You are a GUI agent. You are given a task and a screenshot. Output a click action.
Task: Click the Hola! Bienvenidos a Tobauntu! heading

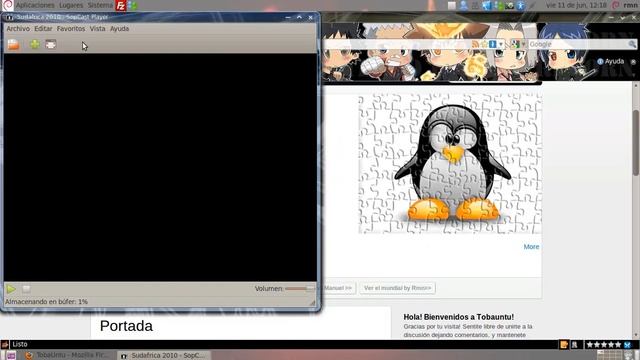tap(459, 317)
